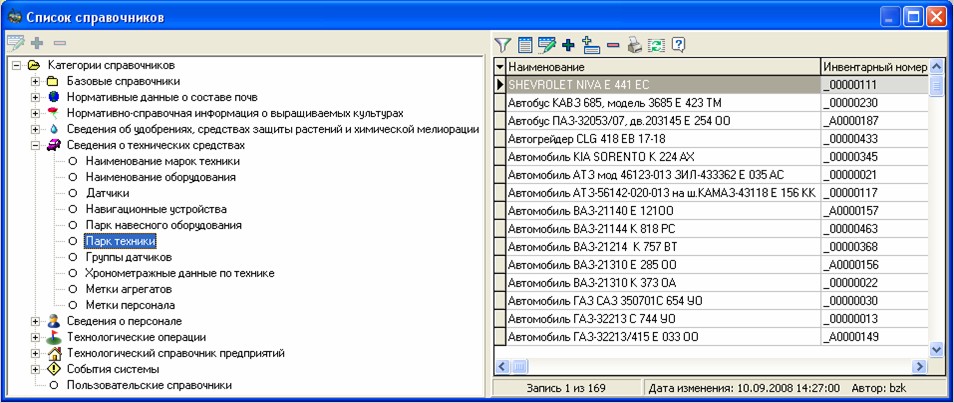Expand the Технологические операции node

[x=35, y=337]
